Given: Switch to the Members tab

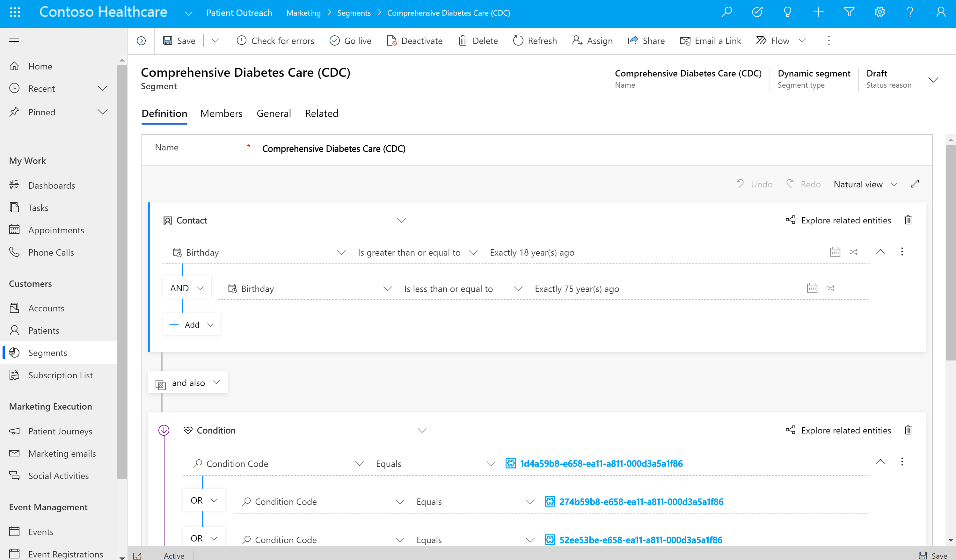Looking at the screenshot, I should [221, 113].
